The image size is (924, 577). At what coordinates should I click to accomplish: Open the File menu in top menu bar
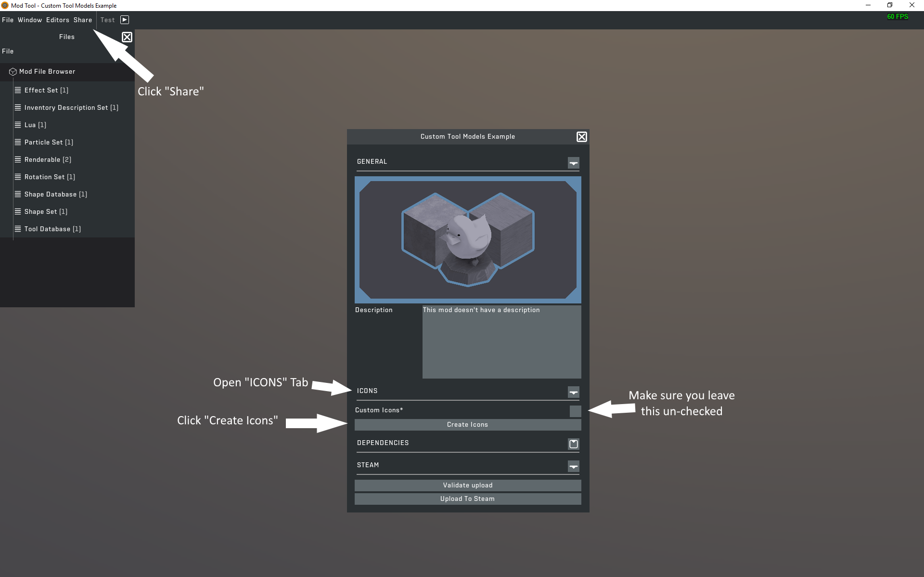click(x=8, y=20)
